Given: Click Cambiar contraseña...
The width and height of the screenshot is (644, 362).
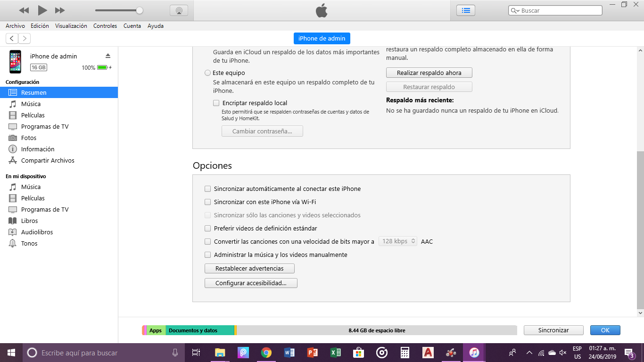Looking at the screenshot, I should [262, 132].
